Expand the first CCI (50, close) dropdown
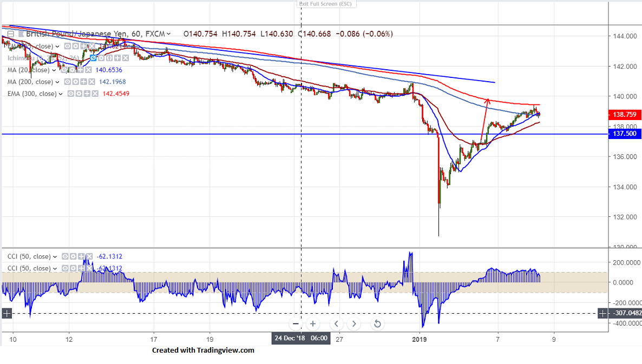The width and height of the screenshot is (642, 364). 55,257
